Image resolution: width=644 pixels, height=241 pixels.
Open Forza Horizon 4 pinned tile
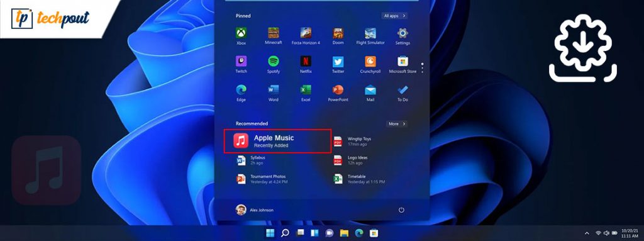click(306, 36)
